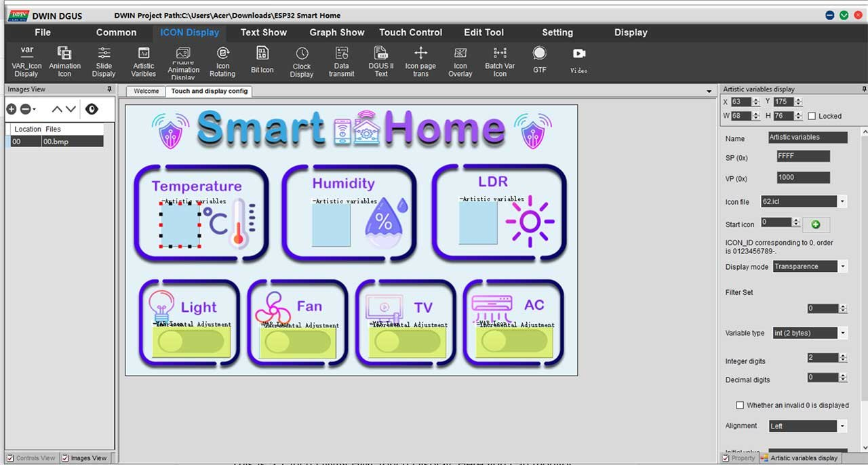
Task: Adjust the Y position stepper
Action: [x=798, y=102]
